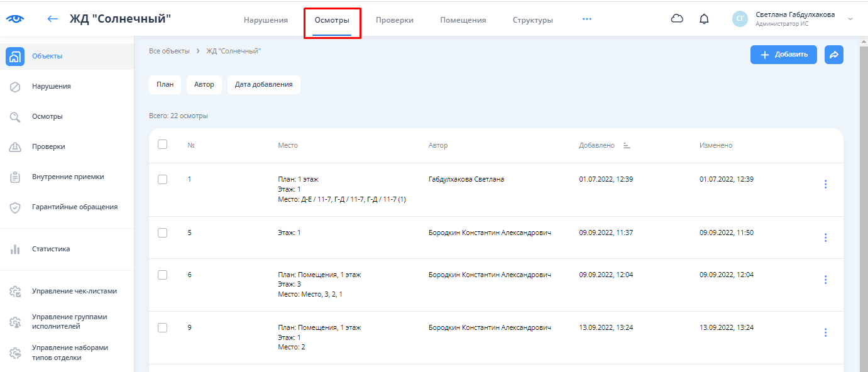Click the back arrow next to ЖД "Солнечный"
The width and height of the screenshot is (868, 372).
(53, 19)
